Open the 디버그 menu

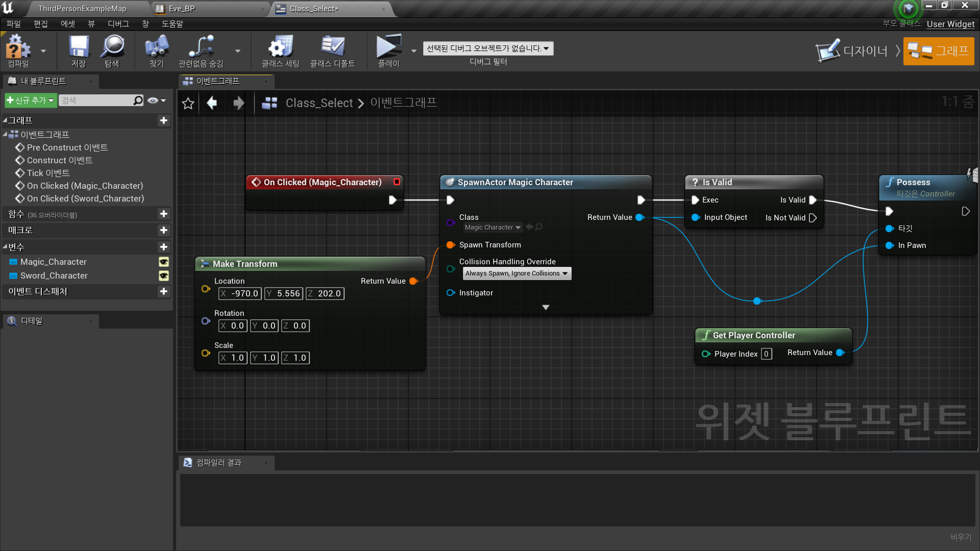point(118,23)
